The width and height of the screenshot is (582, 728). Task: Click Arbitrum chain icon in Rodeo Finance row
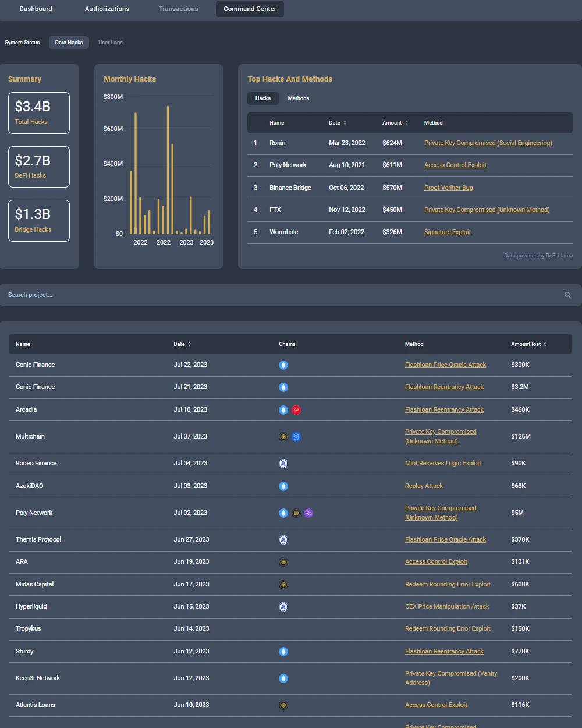283,464
